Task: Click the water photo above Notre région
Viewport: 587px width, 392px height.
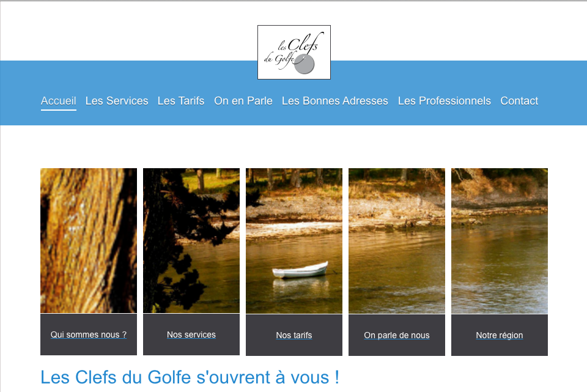Action: coord(500,241)
